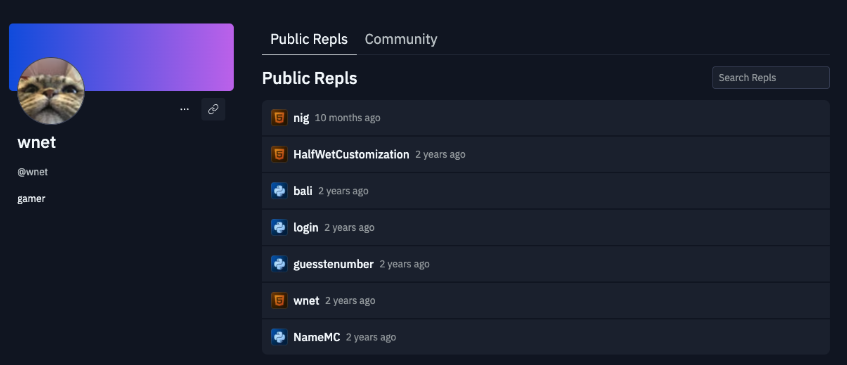The width and height of the screenshot is (847, 365).
Task: Click the HTML5 icon beside wnet repl
Action: pos(279,300)
